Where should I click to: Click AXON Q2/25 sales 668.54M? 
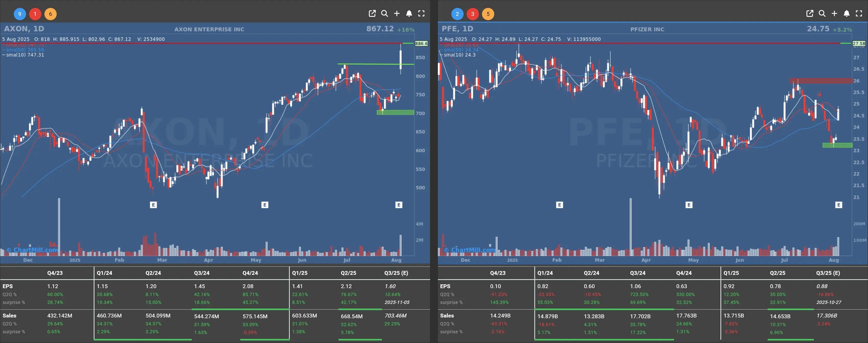[352, 316]
